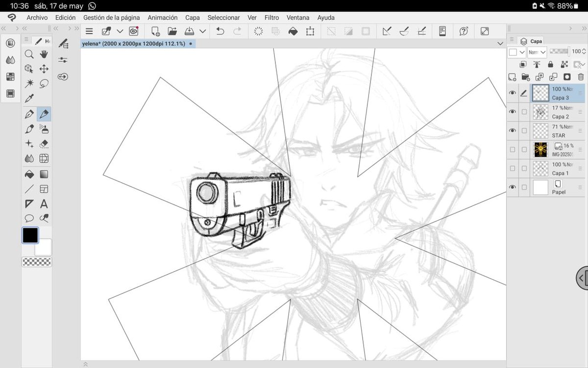Click the Sub Tool Detail sliders icon
Viewport: 588px width, 368px height.
click(63, 60)
